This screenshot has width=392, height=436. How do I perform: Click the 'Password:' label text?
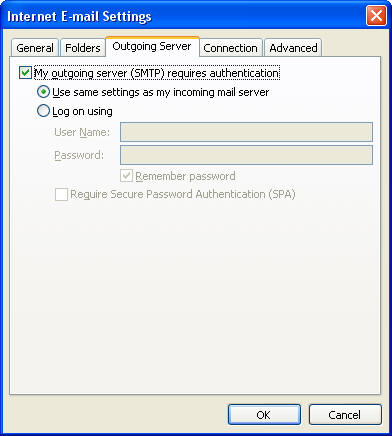(79, 155)
